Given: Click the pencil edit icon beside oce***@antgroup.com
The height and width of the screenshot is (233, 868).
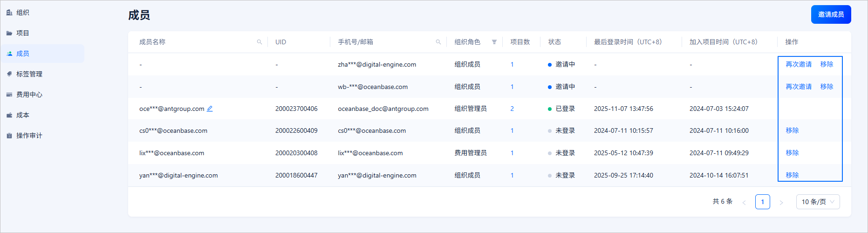Looking at the screenshot, I should coord(210,109).
